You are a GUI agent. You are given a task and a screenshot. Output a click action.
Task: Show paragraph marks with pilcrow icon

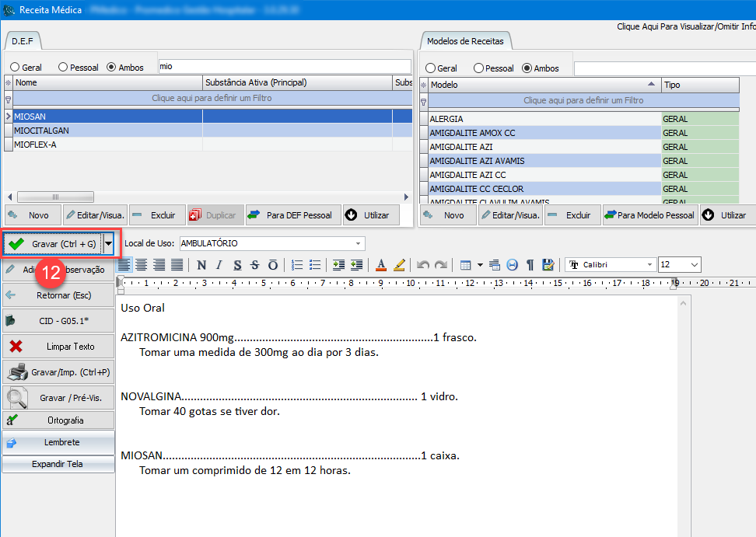(530, 265)
